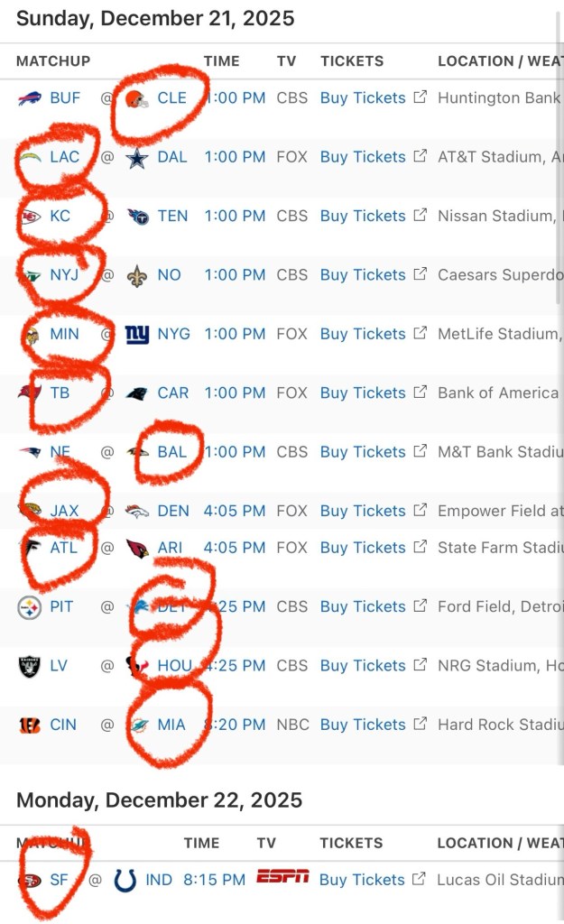
Task: Open the DAL team page link
Action: pyautogui.click(x=172, y=157)
